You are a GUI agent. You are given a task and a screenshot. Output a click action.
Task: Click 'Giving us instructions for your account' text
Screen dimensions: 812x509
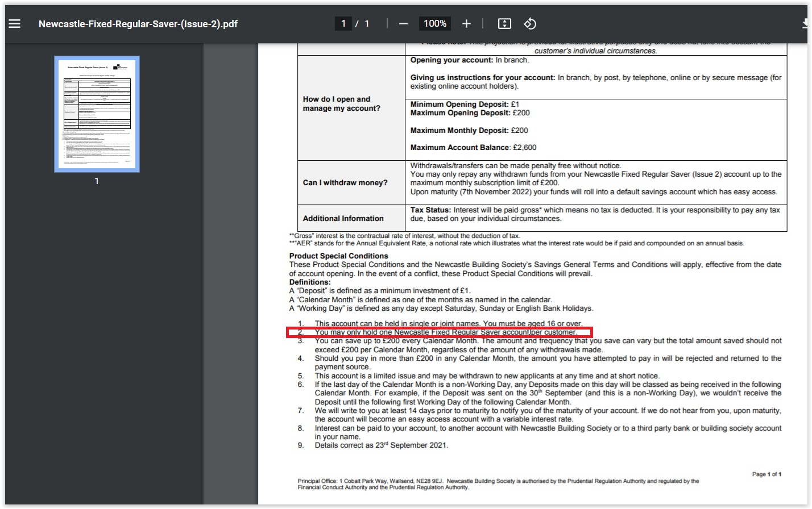(x=482, y=77)
